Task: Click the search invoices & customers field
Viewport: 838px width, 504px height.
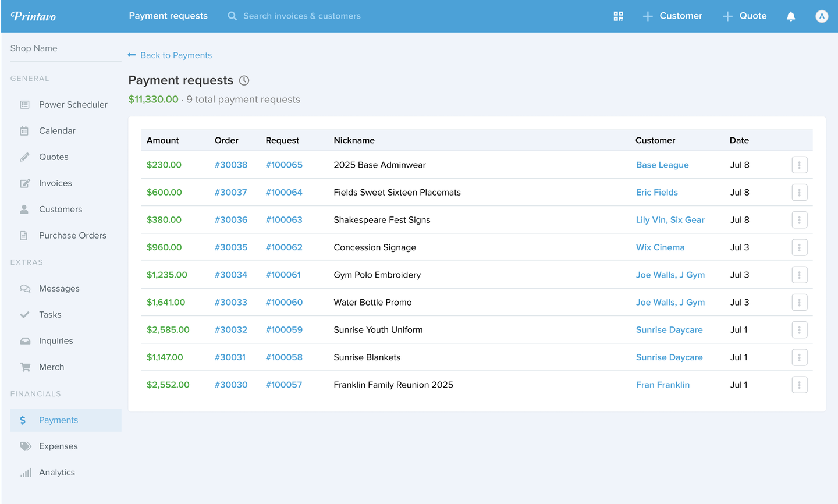Action: tap(302, 16)
